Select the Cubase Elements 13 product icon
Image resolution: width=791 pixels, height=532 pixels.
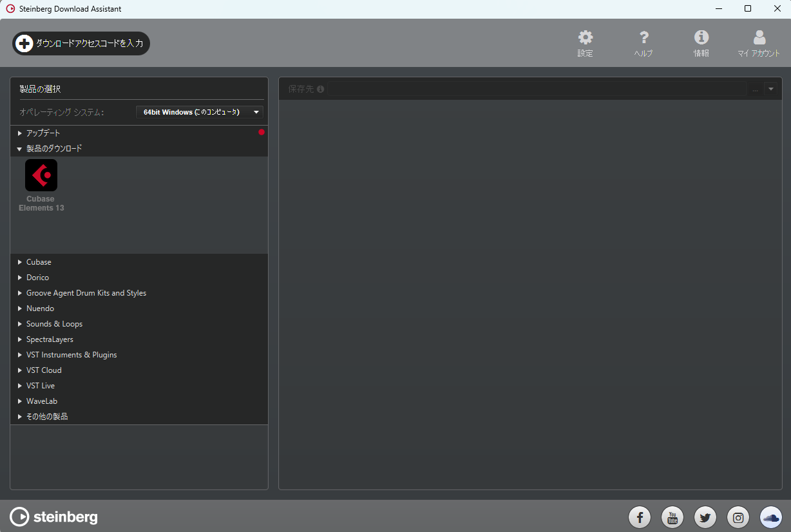point(41,175)
